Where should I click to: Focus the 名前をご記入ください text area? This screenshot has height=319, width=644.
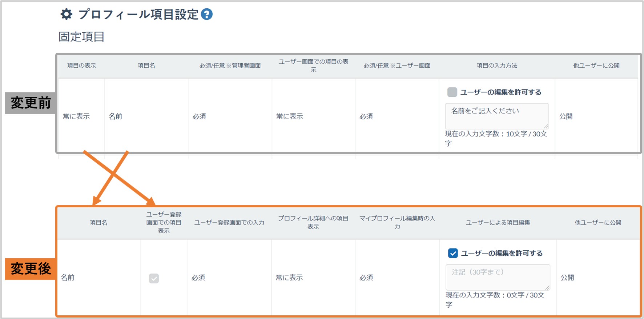coord(496,115)
